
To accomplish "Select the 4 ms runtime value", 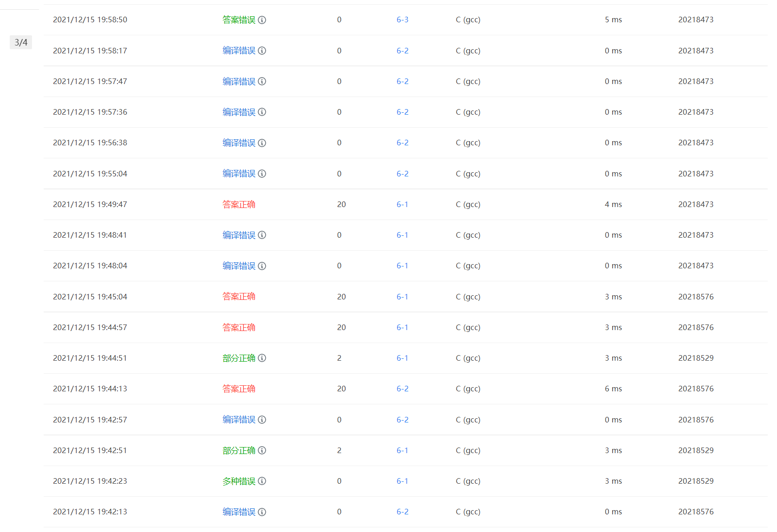I will tap(613, 204).
